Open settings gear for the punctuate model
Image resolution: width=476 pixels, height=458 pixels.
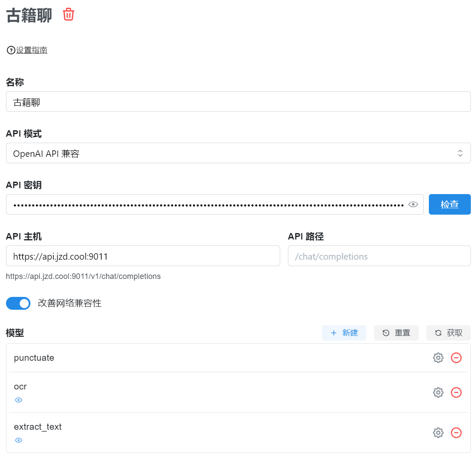(x=438, y=358)
